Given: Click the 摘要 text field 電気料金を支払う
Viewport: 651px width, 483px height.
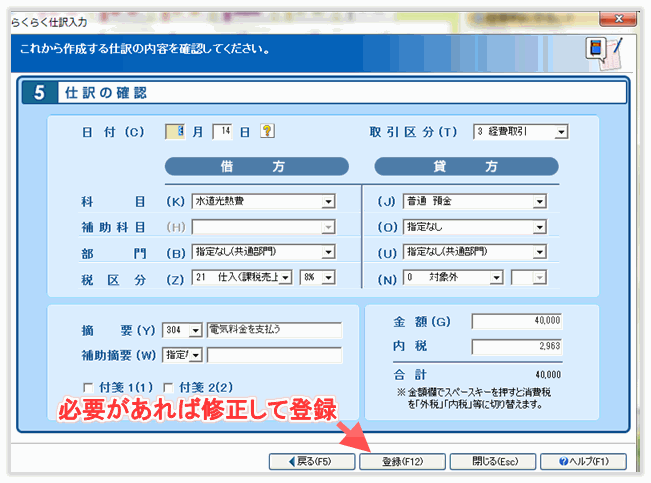Looking at the screenshot, I should [274, 330].
